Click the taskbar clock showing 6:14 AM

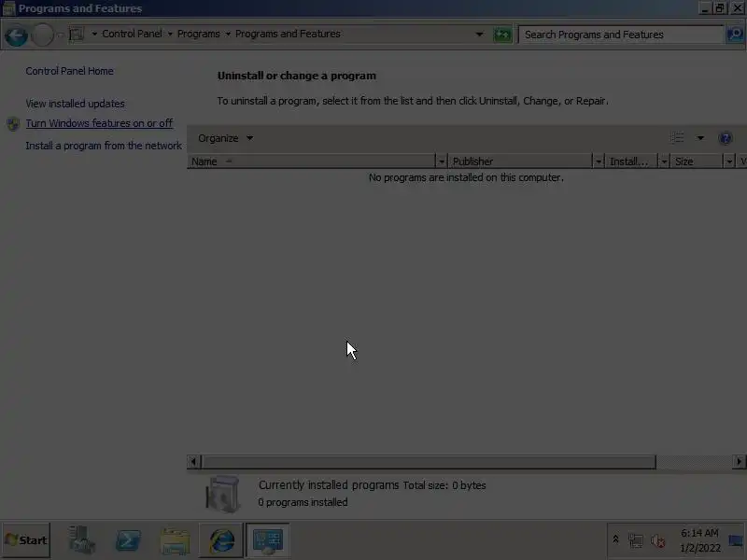point(699,540)
